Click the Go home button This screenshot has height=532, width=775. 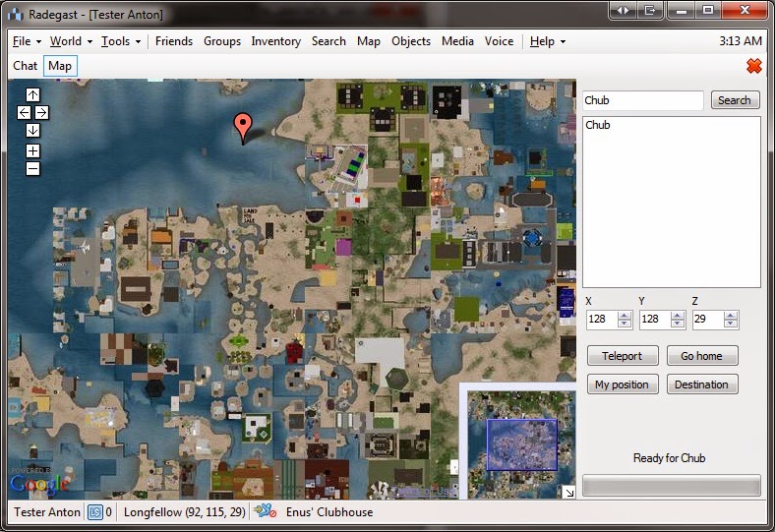[x=702, y=356]
